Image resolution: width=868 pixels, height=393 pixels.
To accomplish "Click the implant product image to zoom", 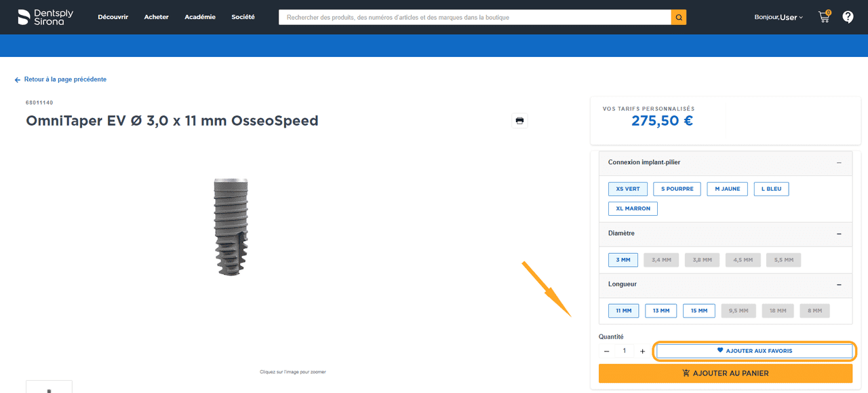I will [231, 227].
